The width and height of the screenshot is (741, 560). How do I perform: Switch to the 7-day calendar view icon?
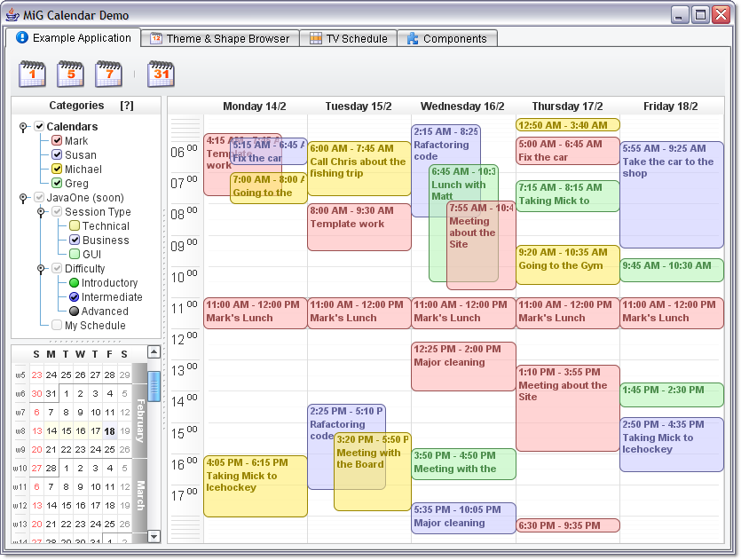click(x=108, y=74)
